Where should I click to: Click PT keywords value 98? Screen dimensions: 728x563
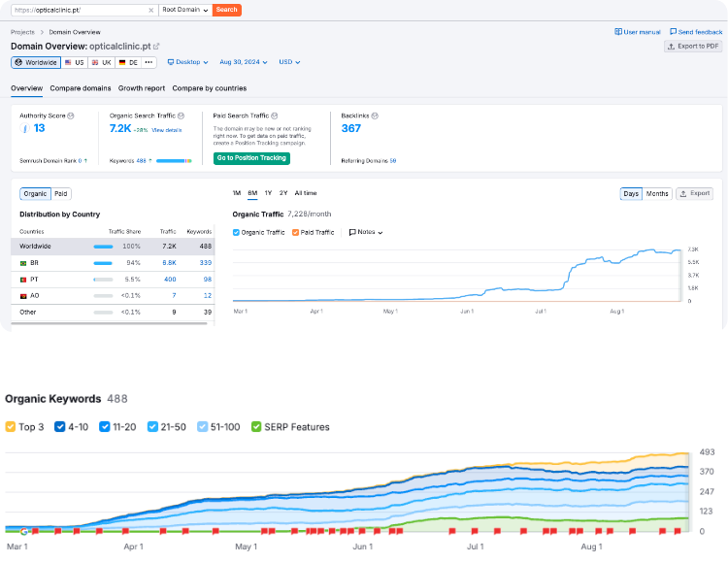[x=207, y=280]
